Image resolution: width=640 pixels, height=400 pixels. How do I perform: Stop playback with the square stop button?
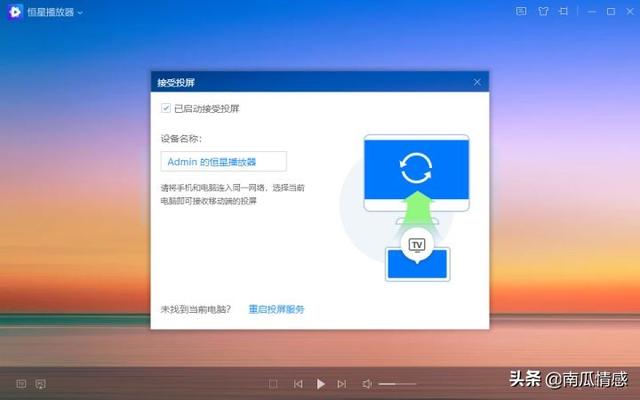pos(273,384)
